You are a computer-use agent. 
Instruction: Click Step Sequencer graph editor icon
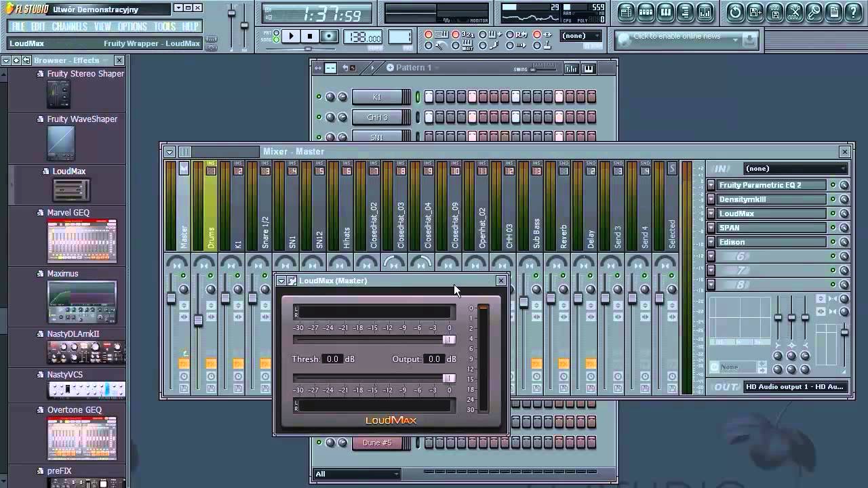click(571, 68)
